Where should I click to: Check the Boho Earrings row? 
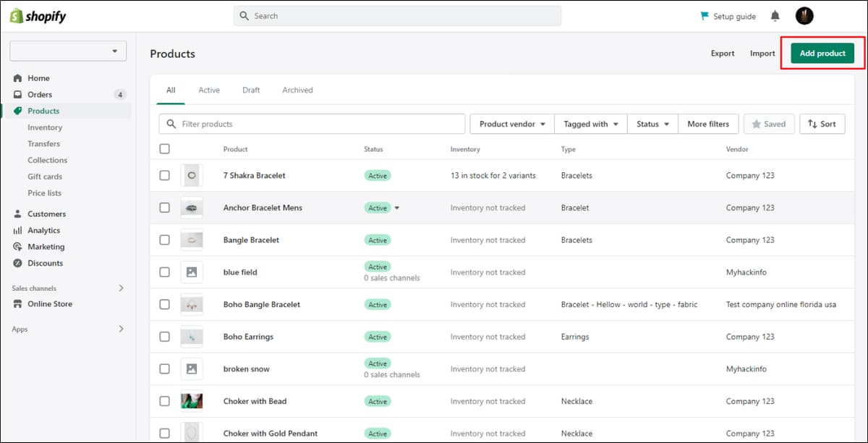tap(164, 337)
